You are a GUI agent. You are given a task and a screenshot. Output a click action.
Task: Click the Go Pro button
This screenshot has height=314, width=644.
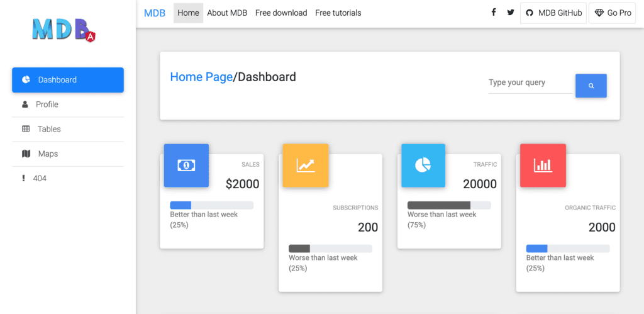[612, 13]
